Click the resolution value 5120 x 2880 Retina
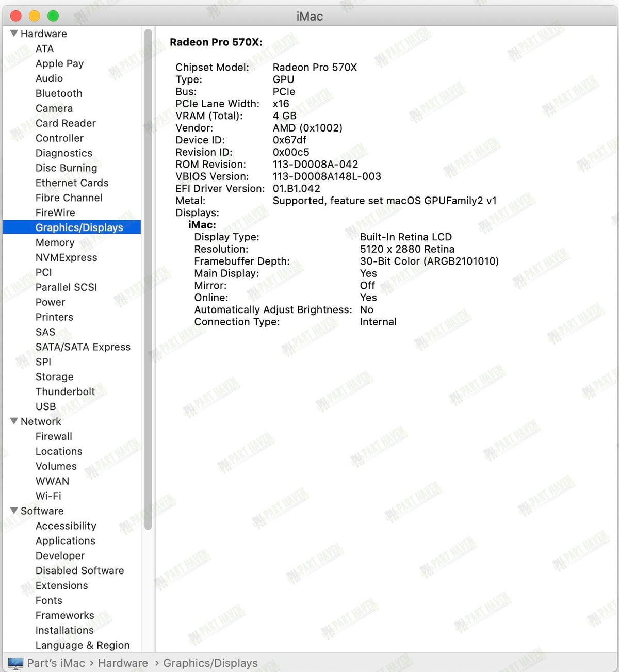Screen dimensions: 619x672 coord(407,249)
